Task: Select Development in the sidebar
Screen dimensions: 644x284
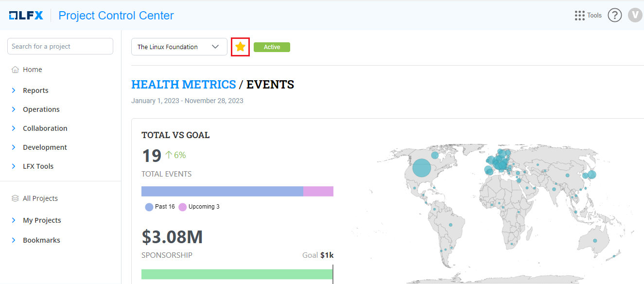Action: coord(45,147)
